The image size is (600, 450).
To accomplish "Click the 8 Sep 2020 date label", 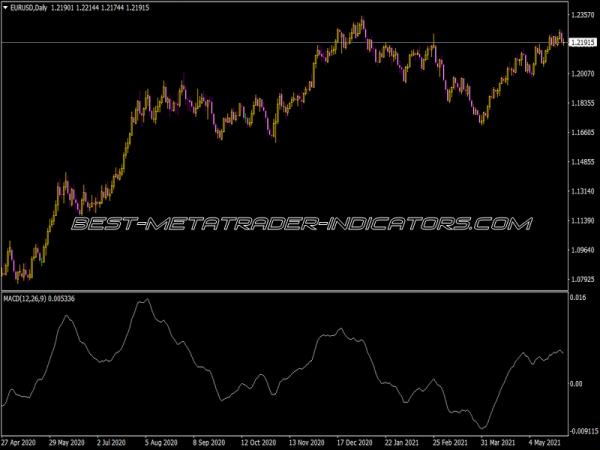I will tap(209, 443).
